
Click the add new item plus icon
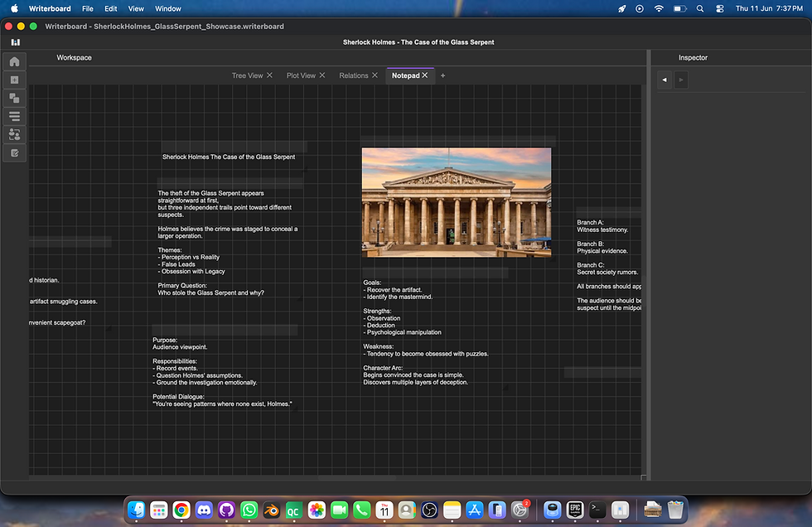coord(15,80)
